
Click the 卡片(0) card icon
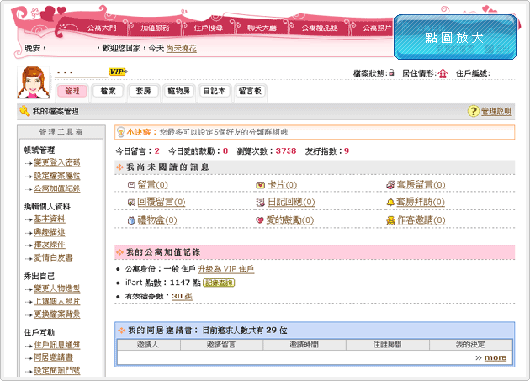tap(260, 185)
